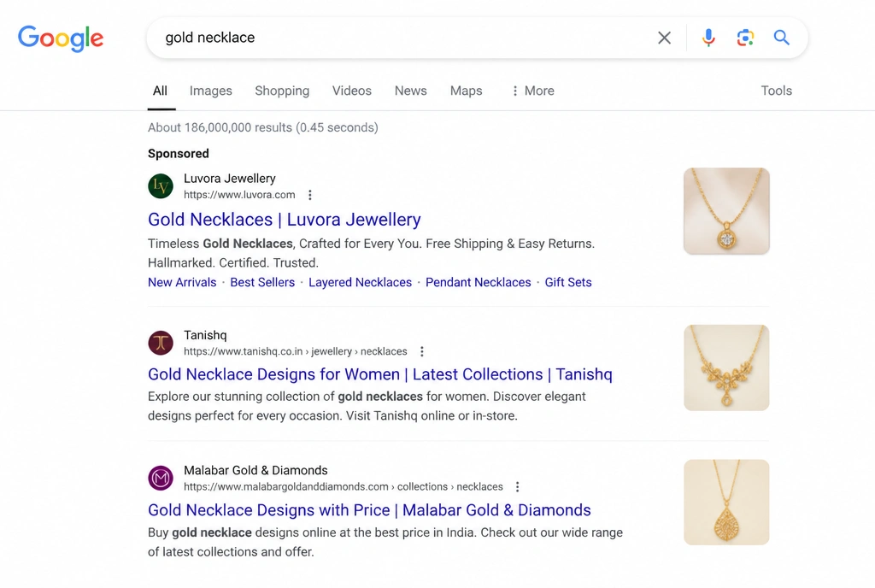Open the Tools button
The width and height of the screenshot is (875, 588).
[777, 91]
